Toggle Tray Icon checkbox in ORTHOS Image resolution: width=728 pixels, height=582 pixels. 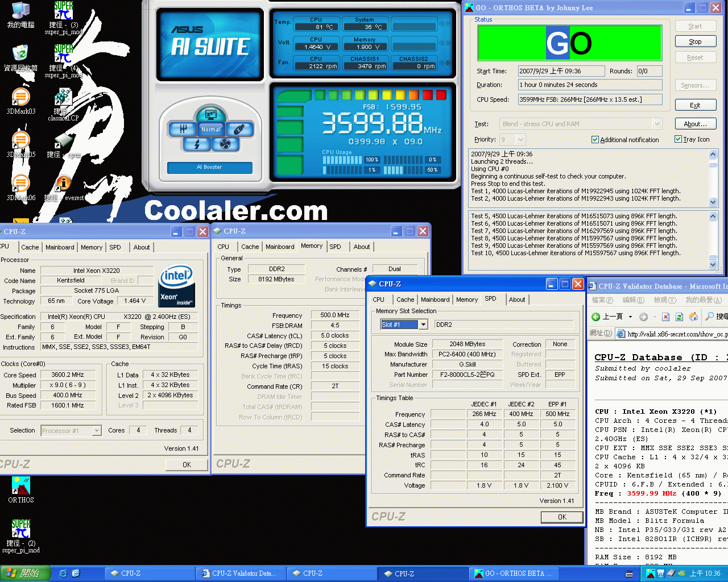tap(678, 139)
